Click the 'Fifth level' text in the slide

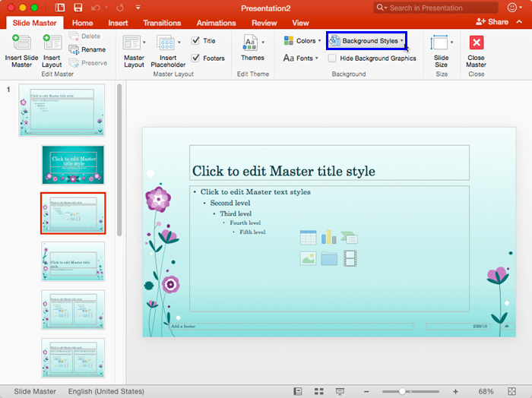(x=252, y=232)
